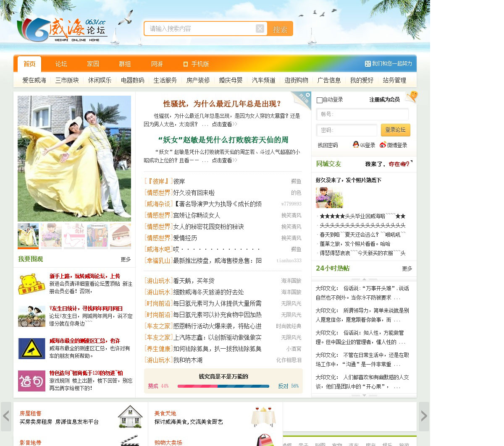504x446 pixels.
Task: Click the 威海杂谈 category tag
Action: pos(158,204)
